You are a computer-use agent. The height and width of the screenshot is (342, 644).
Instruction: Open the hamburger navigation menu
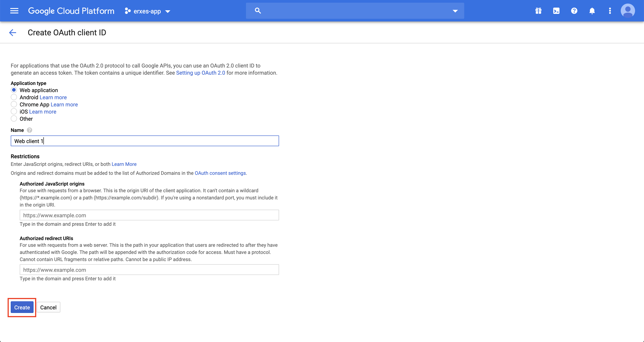[14, 11]
